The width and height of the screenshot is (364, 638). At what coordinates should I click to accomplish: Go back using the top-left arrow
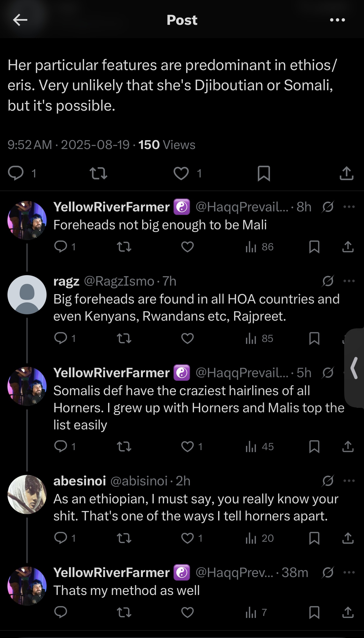pos(20,20)
